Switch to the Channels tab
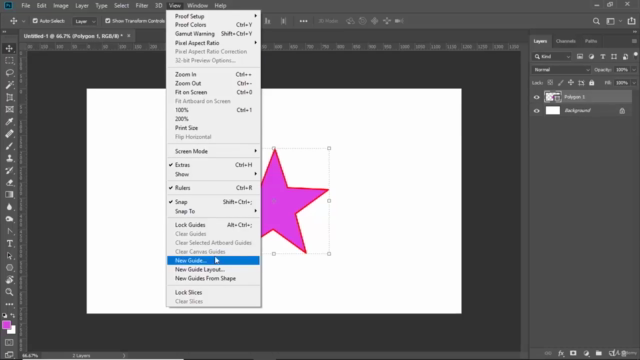Image resolution: width=640 pixels, height=360 pixels. click(565, 41)
